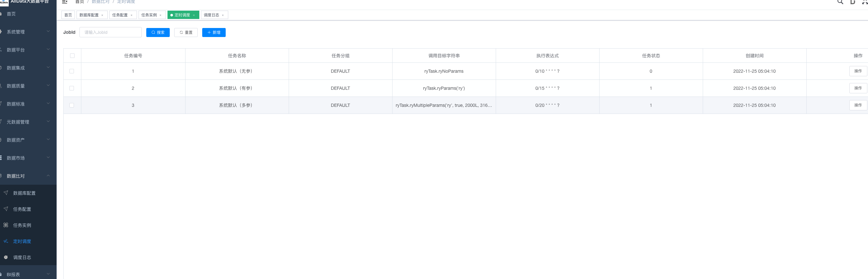Image resolution: width=868 pixels, height=279 pixels.
Task: Check the row for 系统默认（有参）
Action: pos(71,88)
